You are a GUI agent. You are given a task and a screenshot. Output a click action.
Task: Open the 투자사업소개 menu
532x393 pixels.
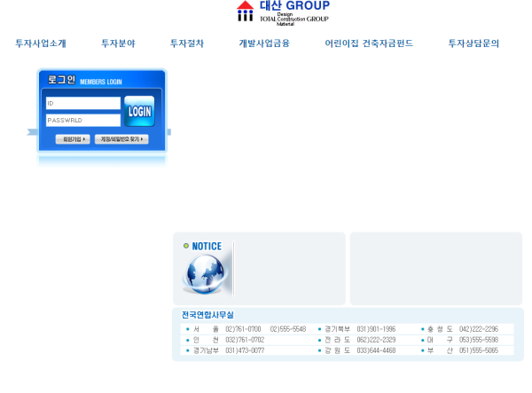pyautogui.click(x=41, y=43)
